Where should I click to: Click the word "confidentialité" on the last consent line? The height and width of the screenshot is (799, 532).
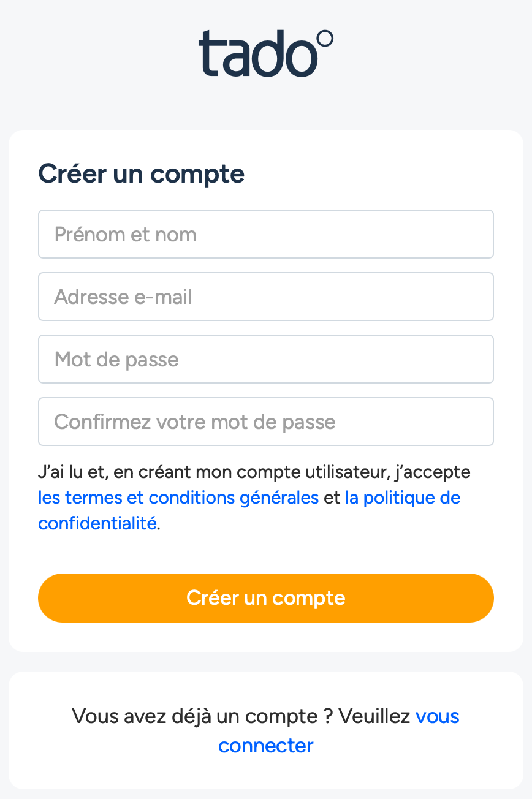(x=97, y=523)
